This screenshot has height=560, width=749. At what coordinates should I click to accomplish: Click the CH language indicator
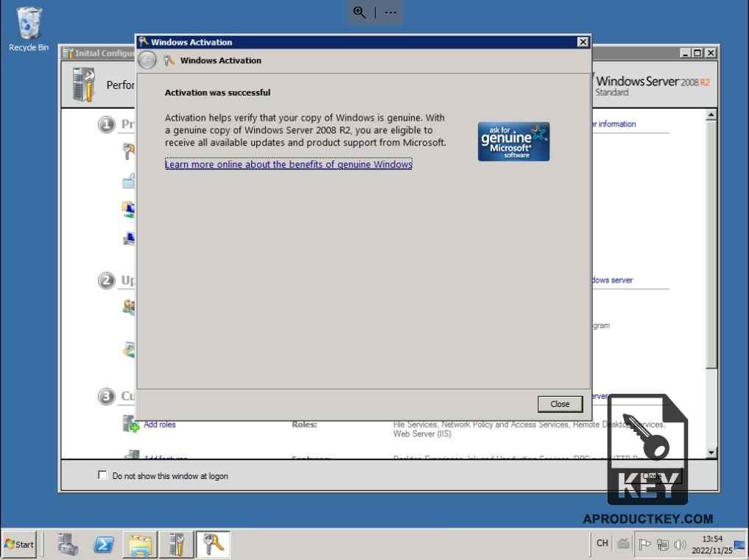(602, 543)
